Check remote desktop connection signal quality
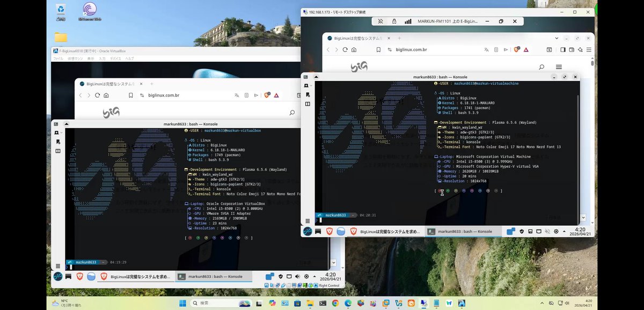Screen dimensions: 644x310 [x=408, y=21]
